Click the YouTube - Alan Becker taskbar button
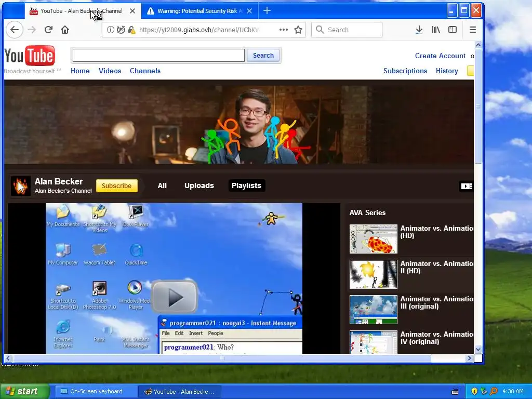The height and width of the screenshot is (399, 532). [180, 392]
